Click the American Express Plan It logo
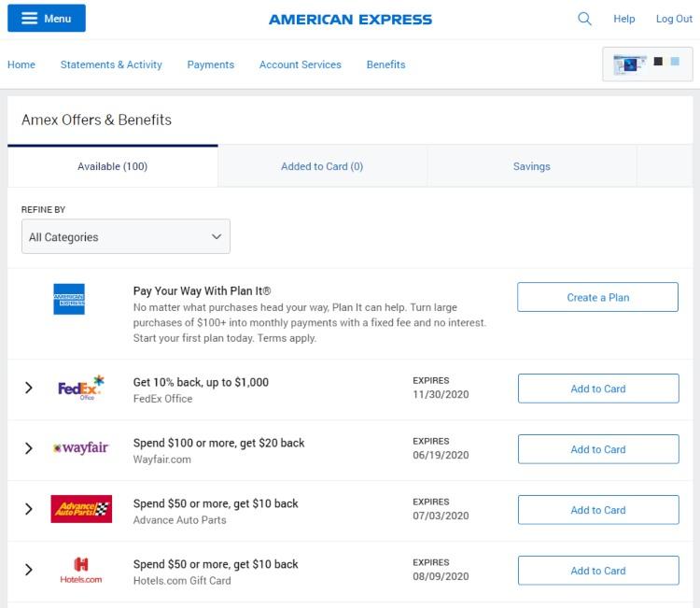 tap(69, 299)
